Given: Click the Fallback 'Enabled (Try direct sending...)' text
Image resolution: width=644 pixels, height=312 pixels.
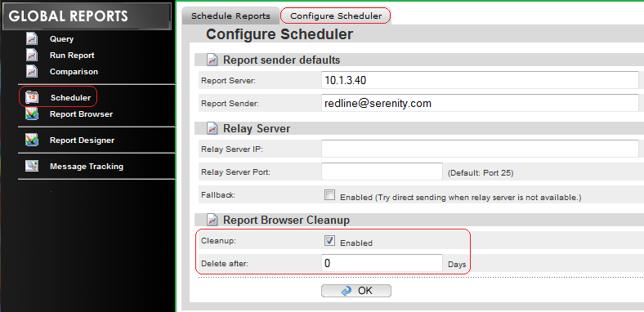Looking at the screenshot, I should click(x=461, y=198).
